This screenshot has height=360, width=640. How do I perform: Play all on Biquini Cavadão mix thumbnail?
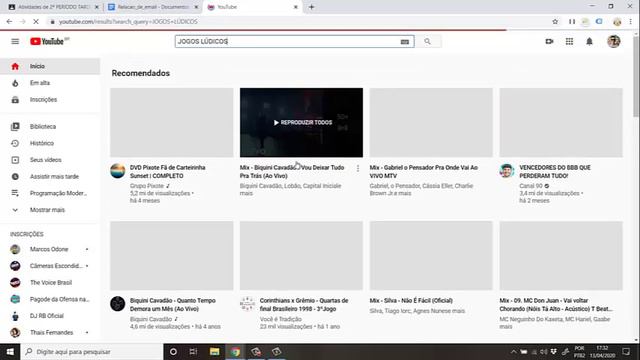(302, 122)
